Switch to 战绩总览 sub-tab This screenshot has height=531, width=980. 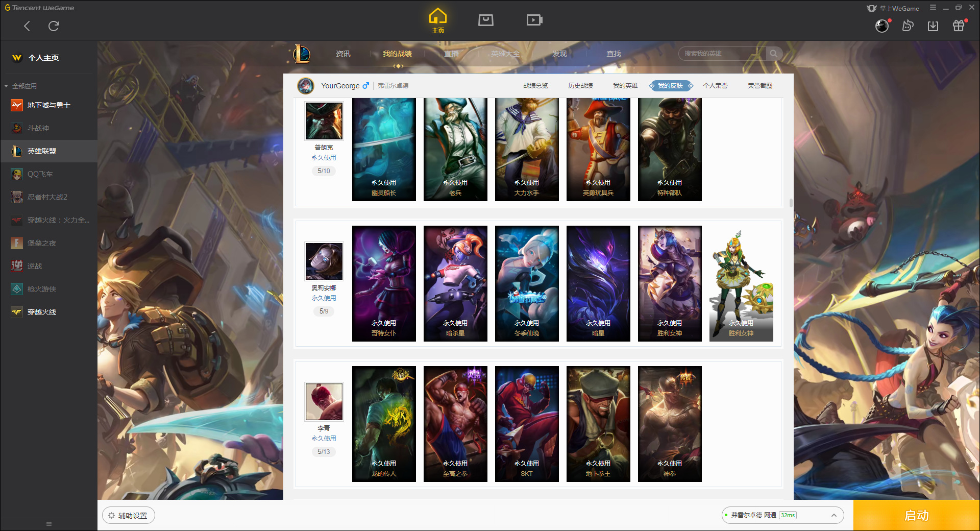[x=535, y=86]
